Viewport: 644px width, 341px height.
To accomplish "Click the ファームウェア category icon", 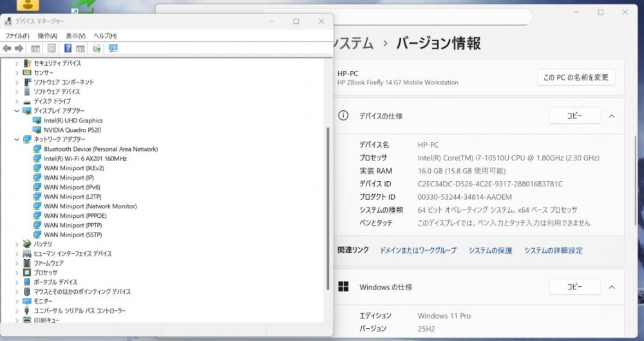I will click(x=27, y=263).
